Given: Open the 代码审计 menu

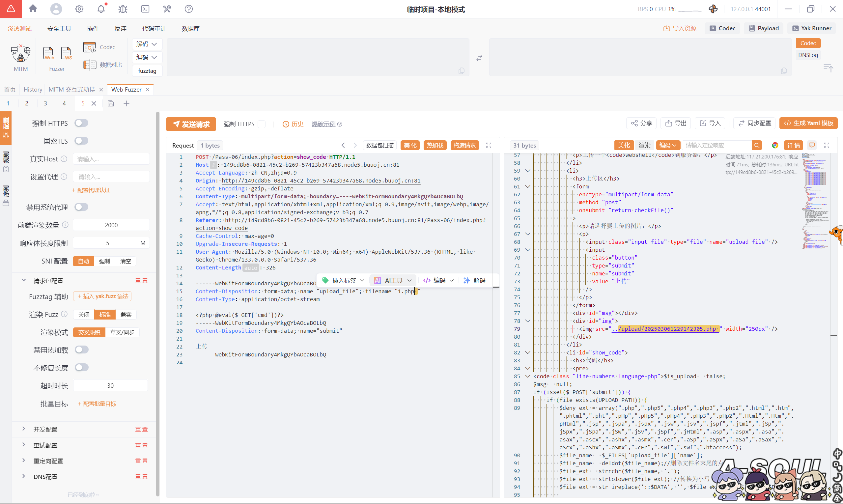Looking at the screenshot, I should tap(154, 29).
